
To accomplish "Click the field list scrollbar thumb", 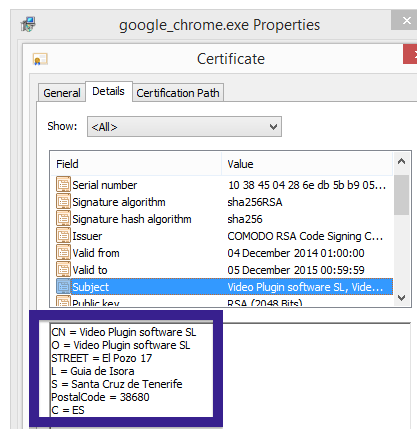I will (402, 195).
